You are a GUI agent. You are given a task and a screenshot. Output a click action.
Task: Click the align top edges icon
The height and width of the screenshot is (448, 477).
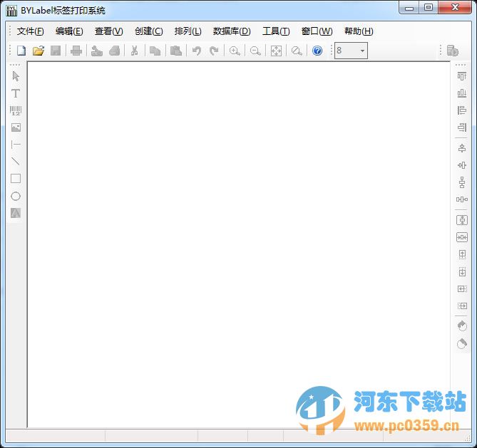click(x=462, y=76)
